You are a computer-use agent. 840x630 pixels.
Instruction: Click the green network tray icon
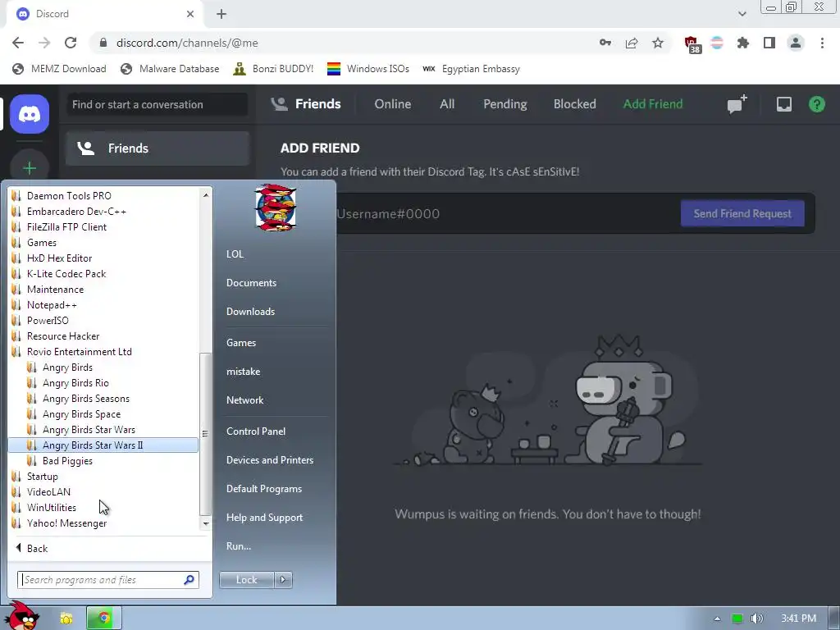point(737,619)
